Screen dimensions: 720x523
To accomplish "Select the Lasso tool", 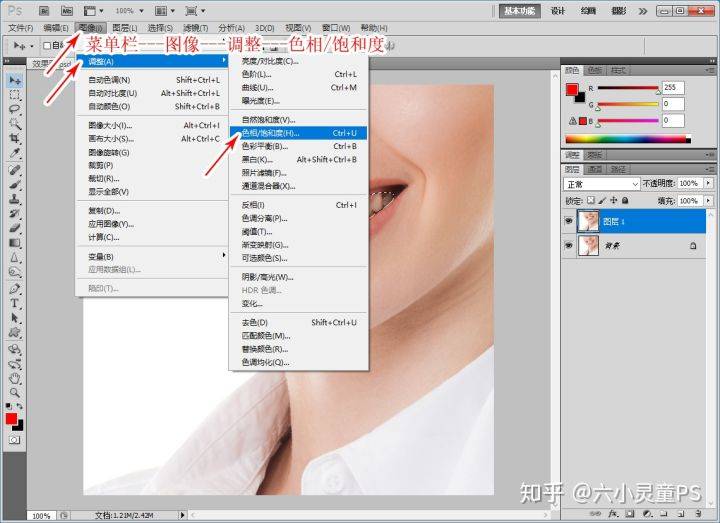I will (14, 109).
